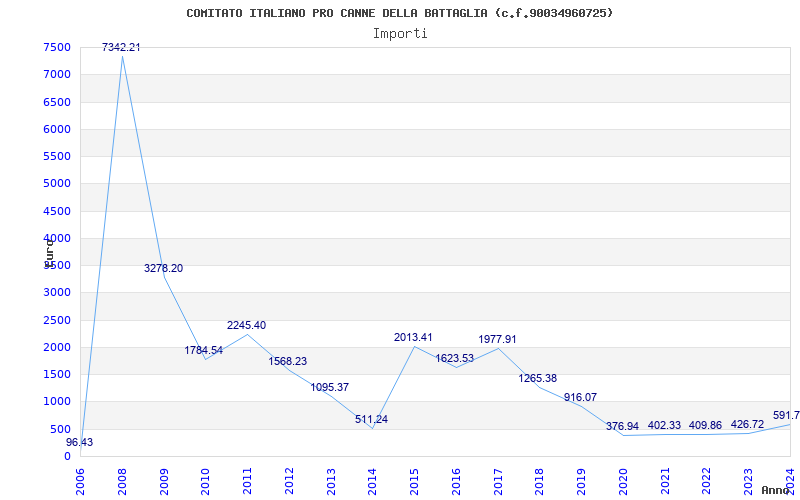The width and height of the screenshot is (800, 500).
Task: Click the 916.07 data label
Action: 581,397
